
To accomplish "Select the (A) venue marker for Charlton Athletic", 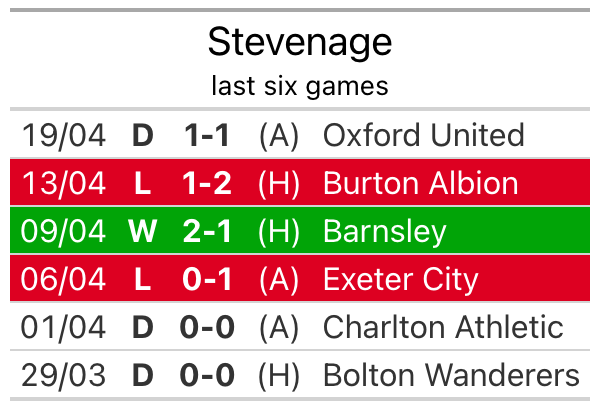I will point(279,327).
